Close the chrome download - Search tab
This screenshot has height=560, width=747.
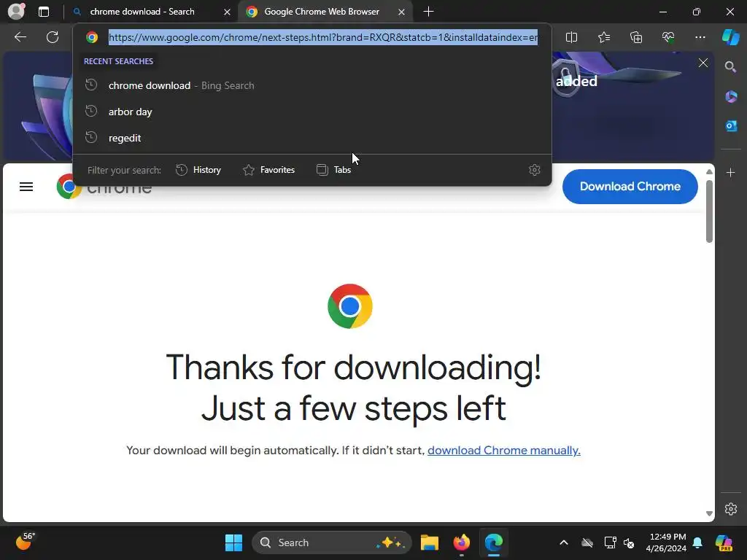click(228, 12)
